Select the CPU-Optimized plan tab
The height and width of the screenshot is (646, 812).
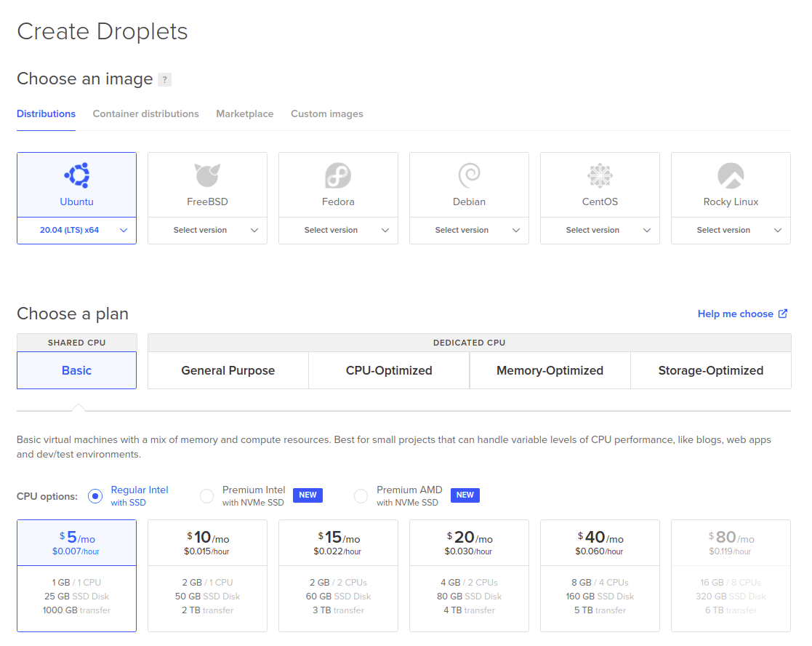point(389,370)
